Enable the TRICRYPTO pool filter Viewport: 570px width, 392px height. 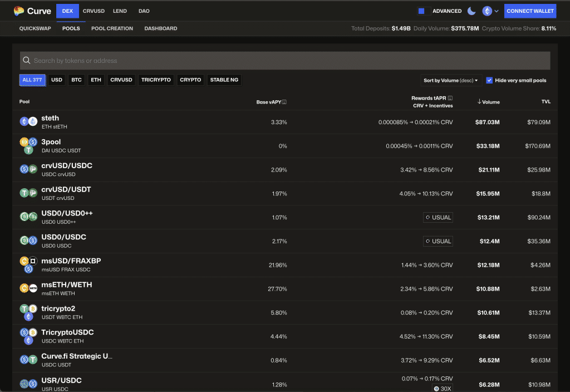coord(156,80)
